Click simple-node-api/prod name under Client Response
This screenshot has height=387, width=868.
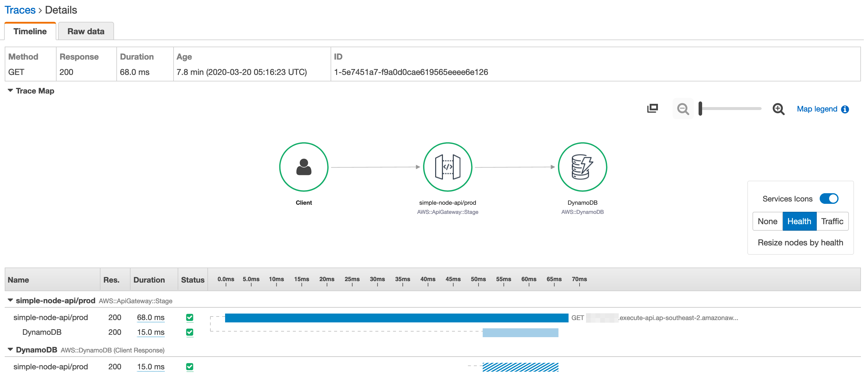click(x=51, y=367)
